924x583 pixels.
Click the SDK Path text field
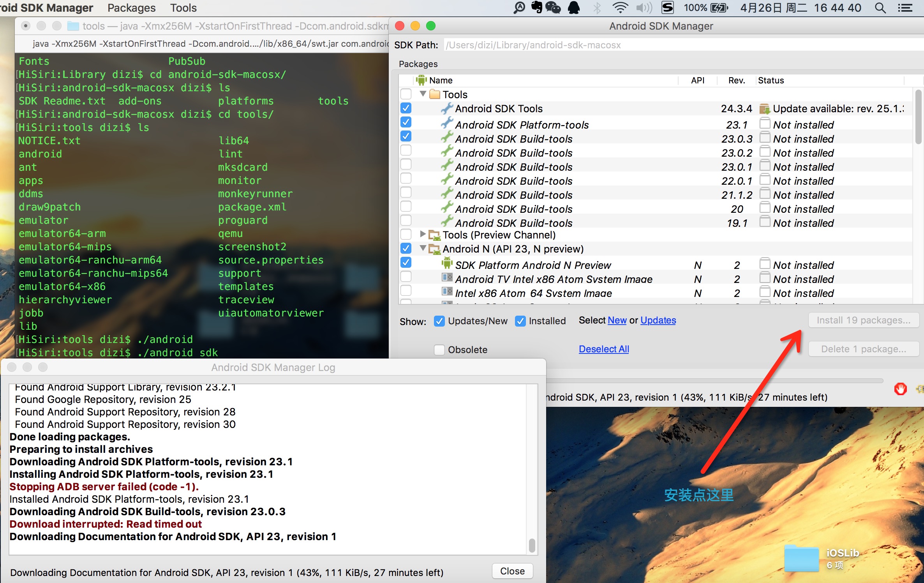coord(683,45)
